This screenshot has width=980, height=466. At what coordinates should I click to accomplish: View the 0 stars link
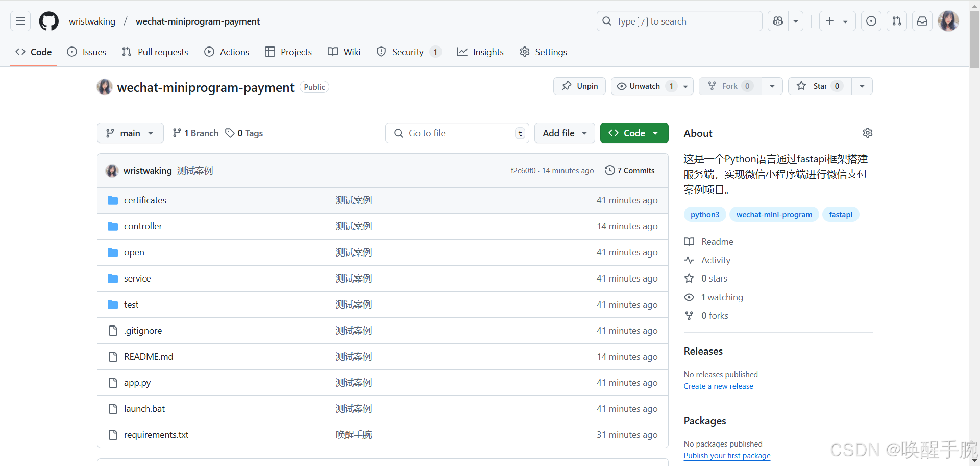pyautogui.click(x=706, y=278)
